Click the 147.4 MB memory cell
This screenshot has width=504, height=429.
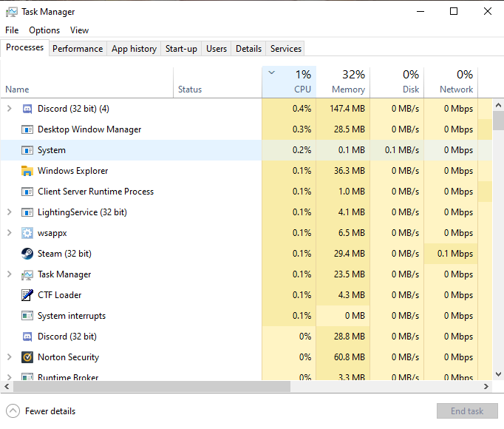click(343, 109)
